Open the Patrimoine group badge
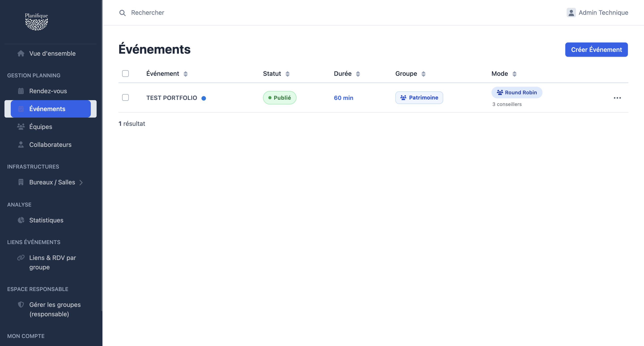The width and height of the screenshot is (644, 346). click(419, 98)
